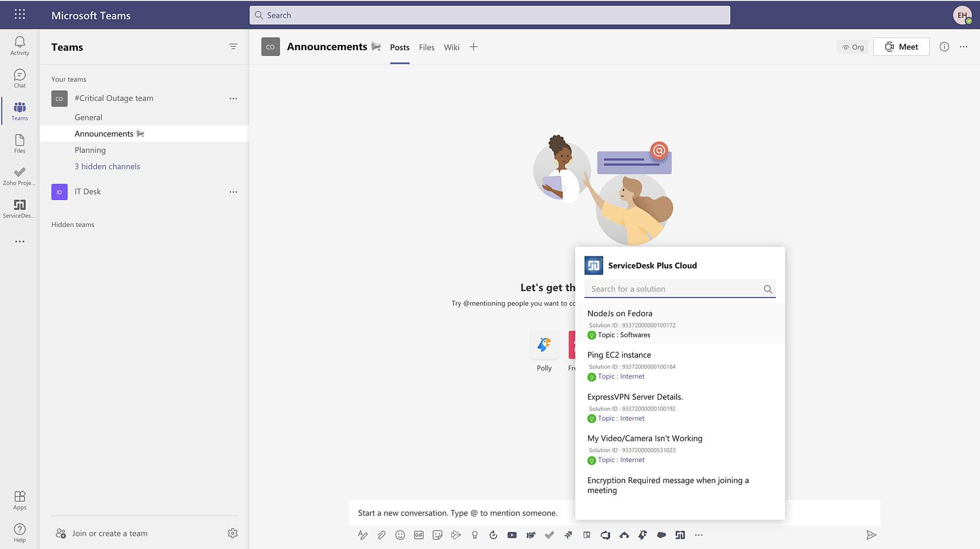Open the Apps store icon

tap(20, 500)
